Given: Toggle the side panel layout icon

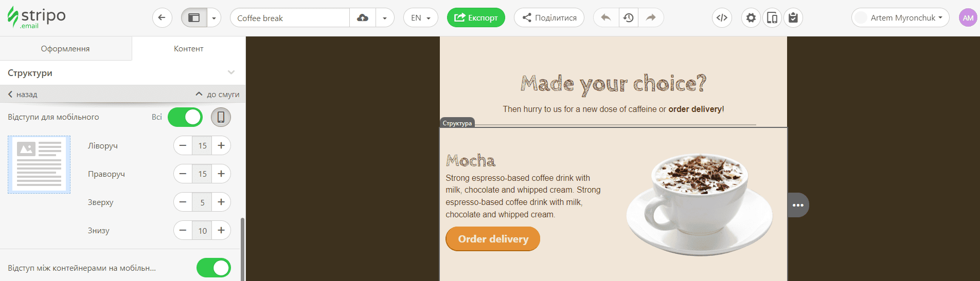Looking at the screenshot, I should [194, 18].
